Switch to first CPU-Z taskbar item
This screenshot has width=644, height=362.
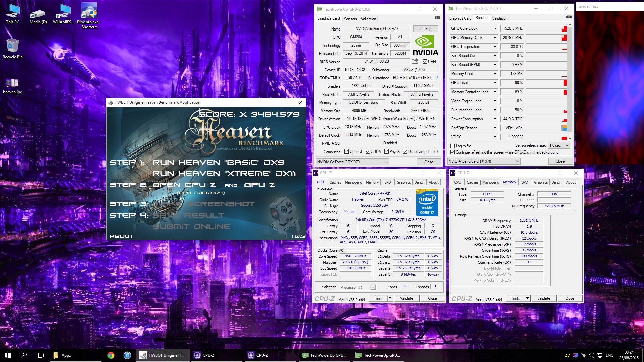click(x=216, y=355)
